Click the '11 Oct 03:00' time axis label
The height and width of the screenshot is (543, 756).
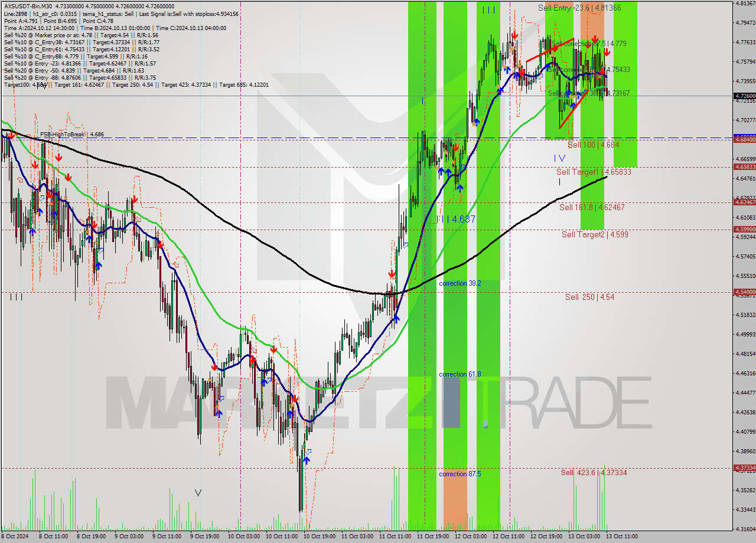click(x=356, y=537)
